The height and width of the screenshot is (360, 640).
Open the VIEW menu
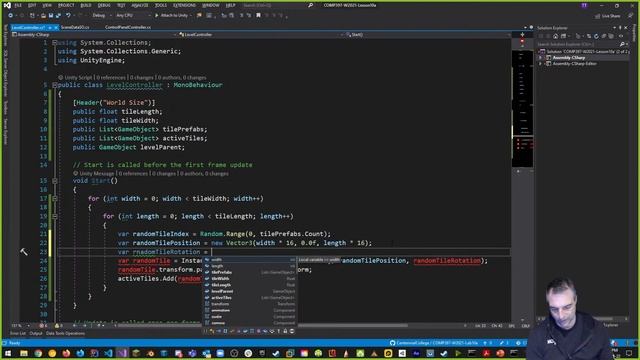point(47,5)
